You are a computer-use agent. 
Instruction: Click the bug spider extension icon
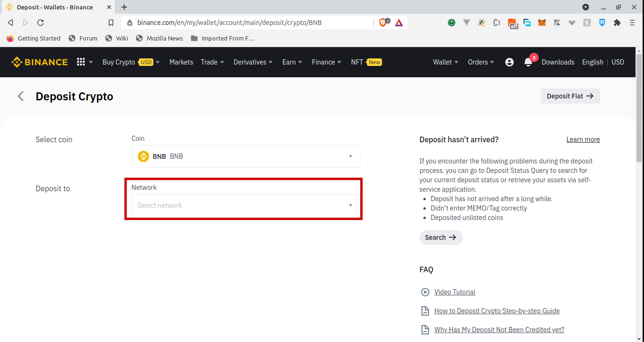click(x=482, y=22)
